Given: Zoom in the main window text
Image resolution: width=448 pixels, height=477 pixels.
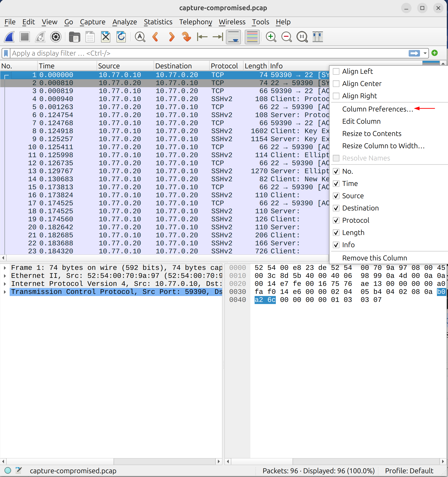Looking at the screenshot, I should coord(271,37).
